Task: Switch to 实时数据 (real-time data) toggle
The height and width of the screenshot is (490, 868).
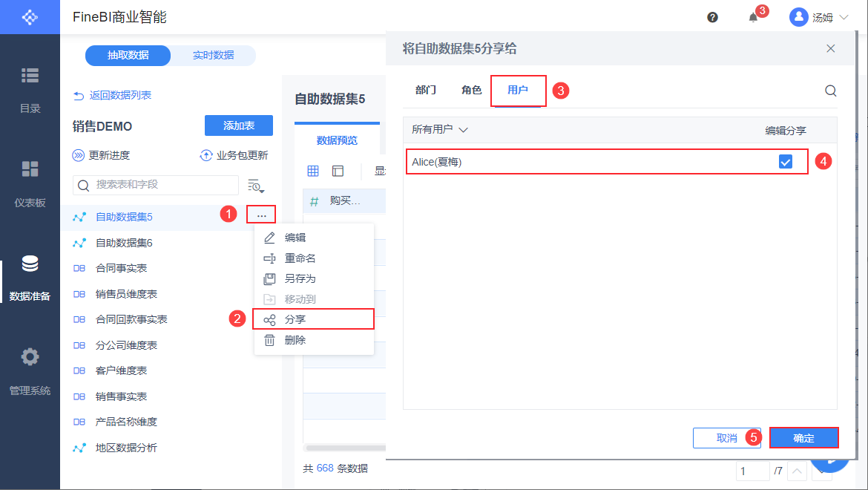Action: pos(213,56)
